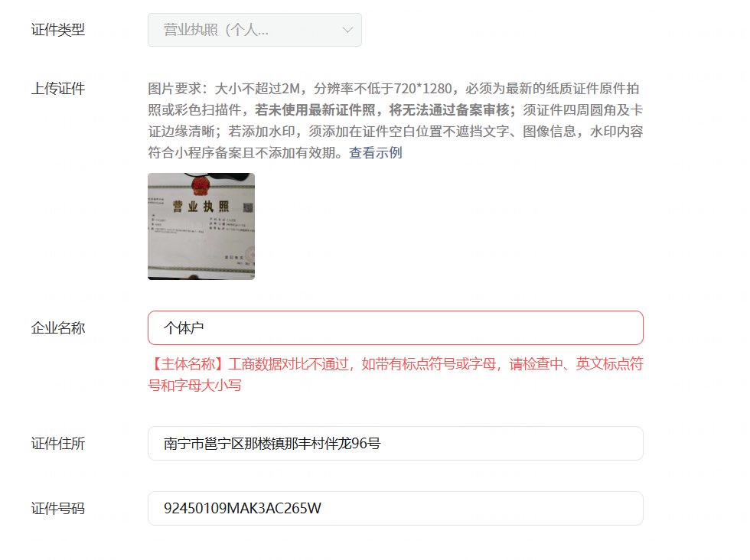Click the red 主体名称 error message
This screenshot has width=750, height=560.
tap(395, 374)
